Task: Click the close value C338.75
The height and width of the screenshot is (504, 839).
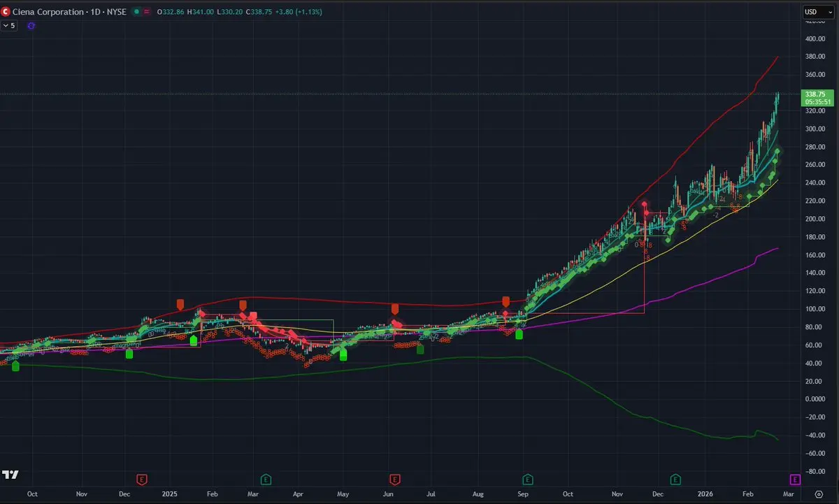Action: coord(259,12)
